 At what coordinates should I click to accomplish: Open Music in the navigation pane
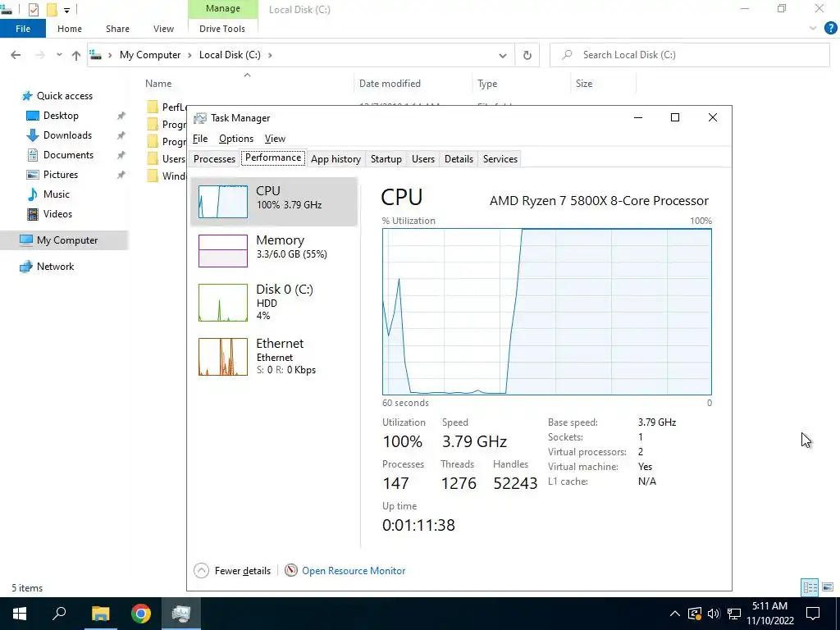coord(57,194)
